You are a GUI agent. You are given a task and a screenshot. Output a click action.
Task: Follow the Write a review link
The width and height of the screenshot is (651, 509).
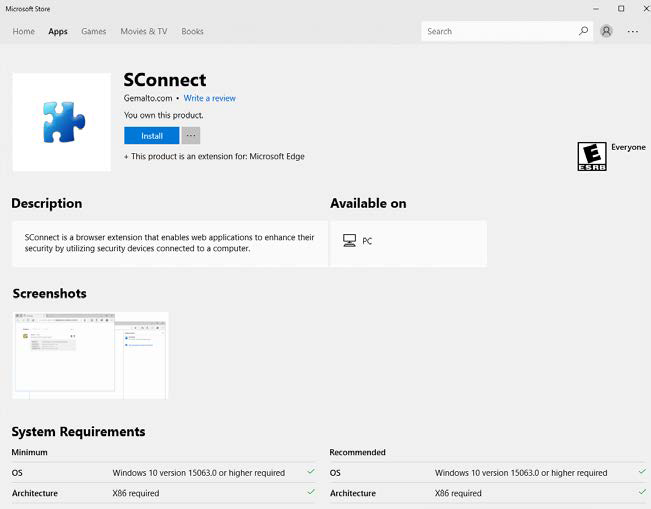pyautogui.click(x=210, y=98)
